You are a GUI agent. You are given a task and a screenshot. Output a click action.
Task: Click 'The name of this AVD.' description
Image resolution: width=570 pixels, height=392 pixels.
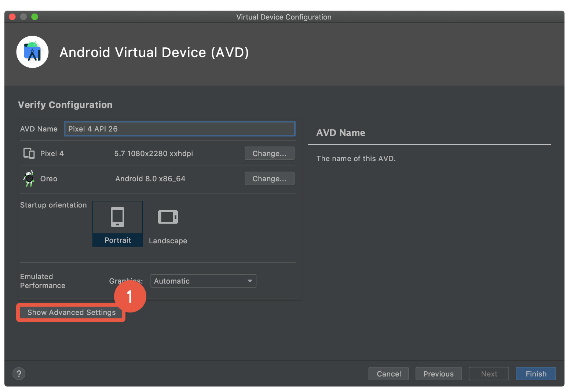click(356, 159)
